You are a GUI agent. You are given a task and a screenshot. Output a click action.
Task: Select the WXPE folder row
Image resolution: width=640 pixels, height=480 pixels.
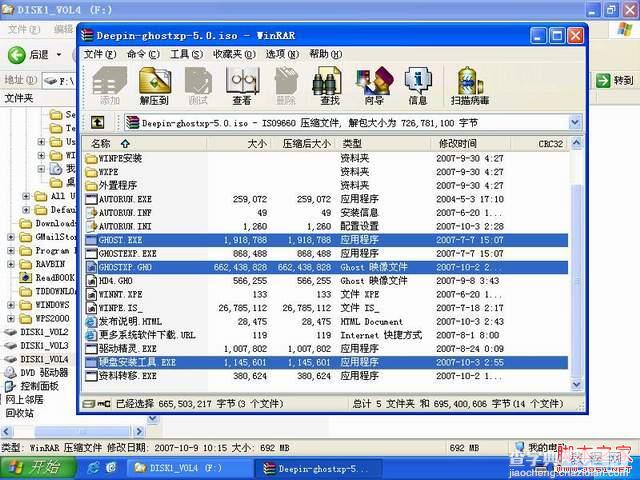point(326,172)
